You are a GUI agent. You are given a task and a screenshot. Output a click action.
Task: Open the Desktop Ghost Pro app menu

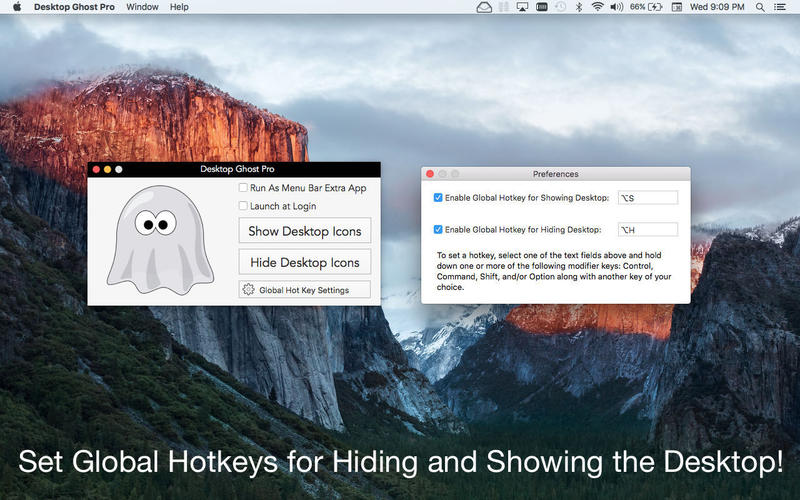pyautogui.click(x=74, y=7)
